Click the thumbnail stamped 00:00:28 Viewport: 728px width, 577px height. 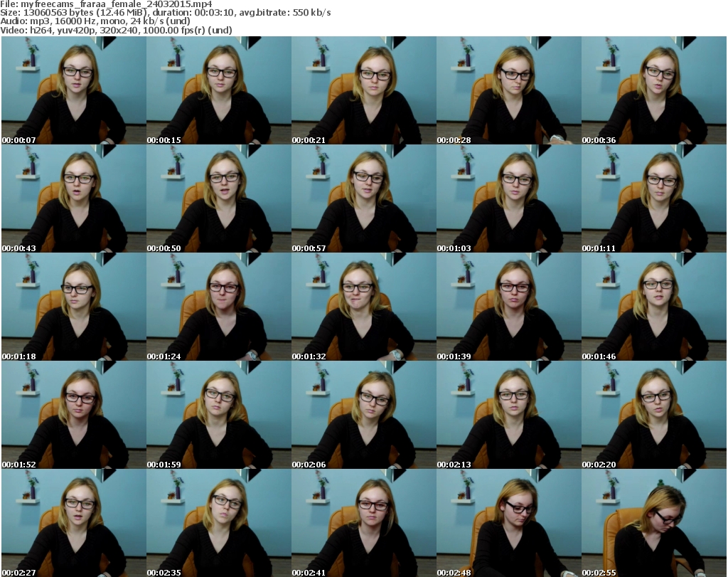(x=509, y=90)
